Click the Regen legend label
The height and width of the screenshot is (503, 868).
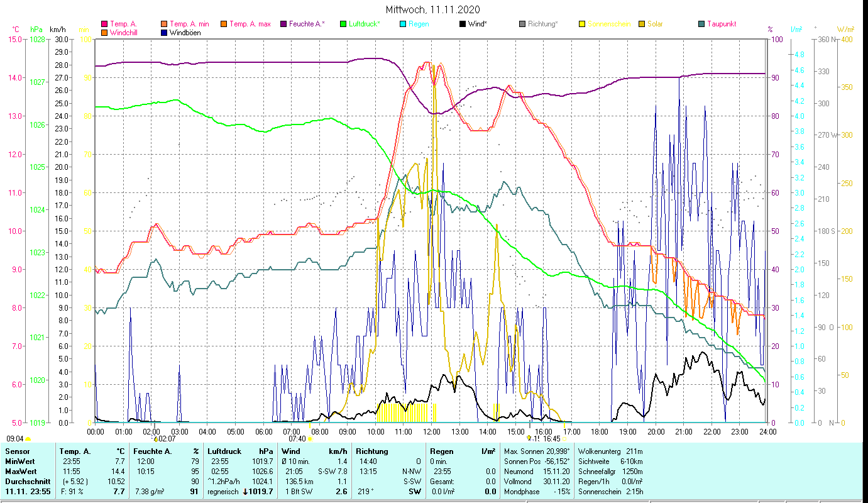tap(419, 24)
